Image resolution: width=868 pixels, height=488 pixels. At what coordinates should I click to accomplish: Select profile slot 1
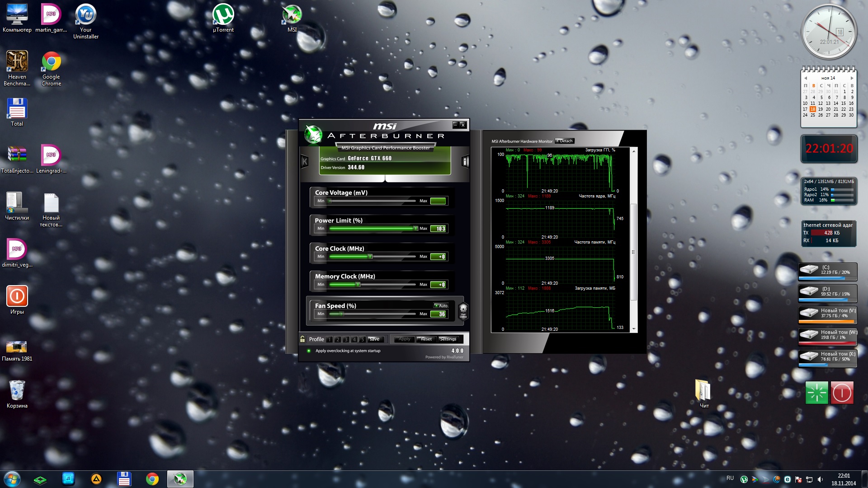330,339
